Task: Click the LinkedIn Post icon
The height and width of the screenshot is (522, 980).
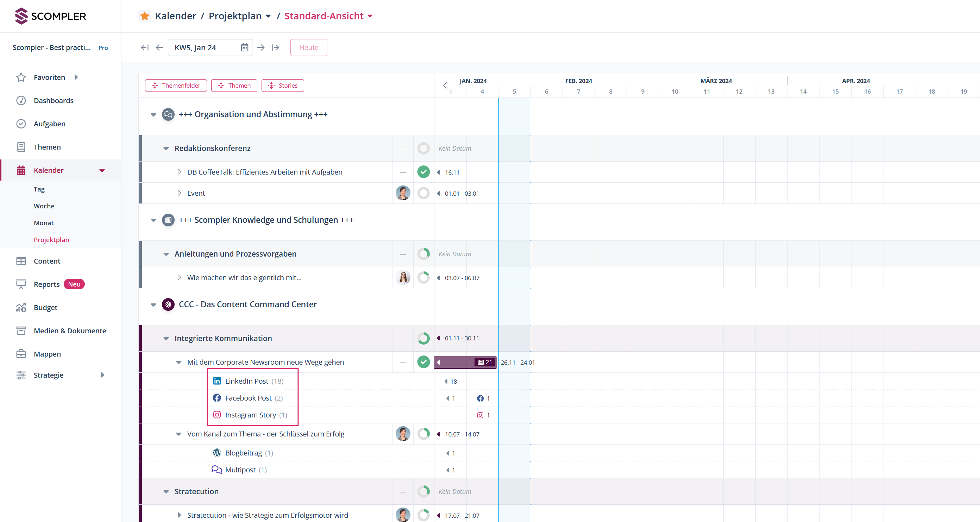Action: tap(217, 381)
